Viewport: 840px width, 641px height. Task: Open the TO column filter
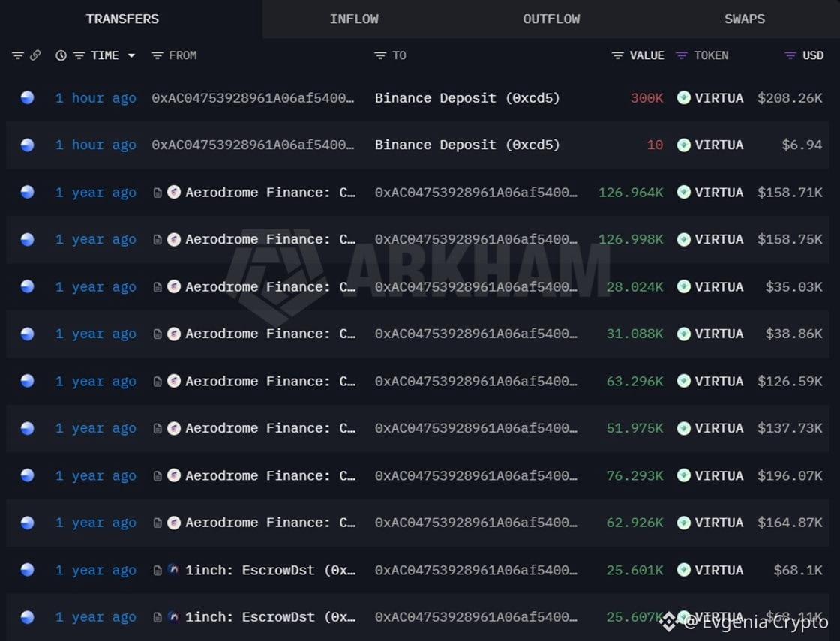pyautogui.click(x=379, y=55)
